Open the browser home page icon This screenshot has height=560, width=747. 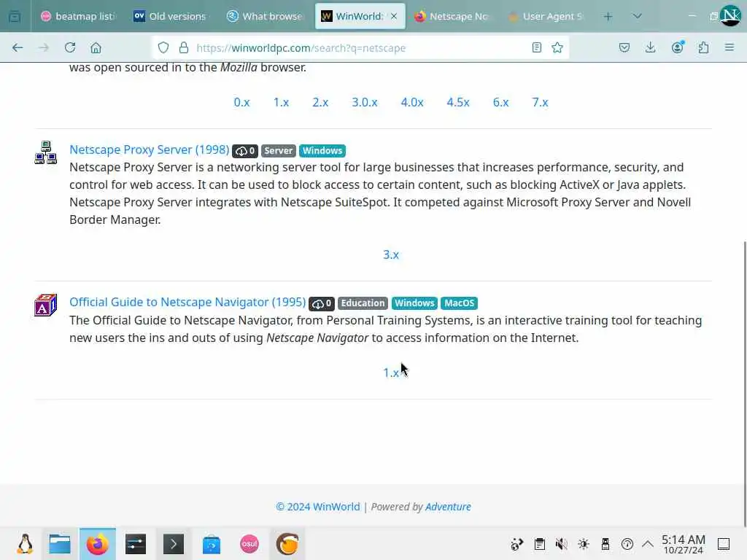(x=96, y=47)
